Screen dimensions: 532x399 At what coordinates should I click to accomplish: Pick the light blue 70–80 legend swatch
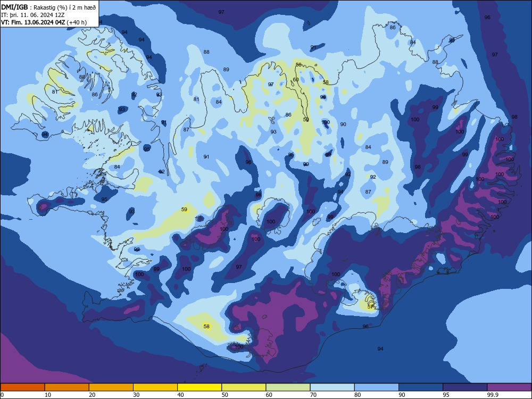click(x=332, y=387)
